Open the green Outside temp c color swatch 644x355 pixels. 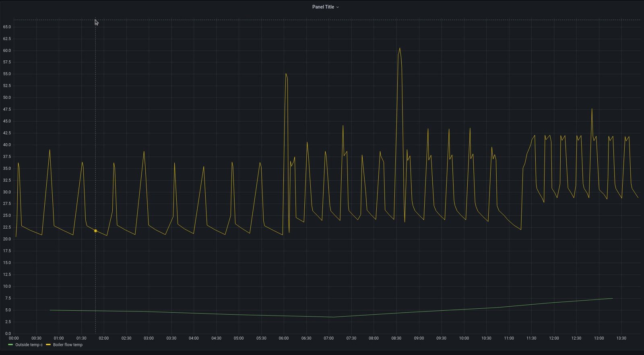coord(10,345)
